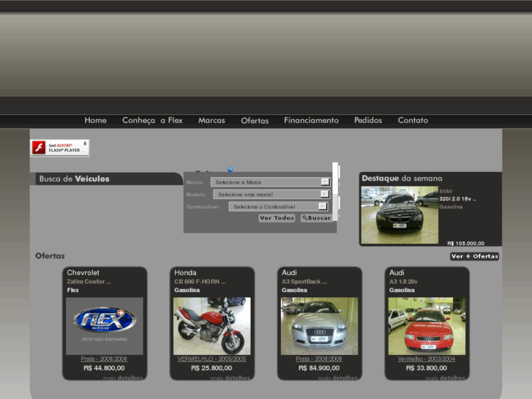Viewport: 532px width, 399px height.
Task: Expand the Selecione uma marca modelo dropdown
Action: 271,194
